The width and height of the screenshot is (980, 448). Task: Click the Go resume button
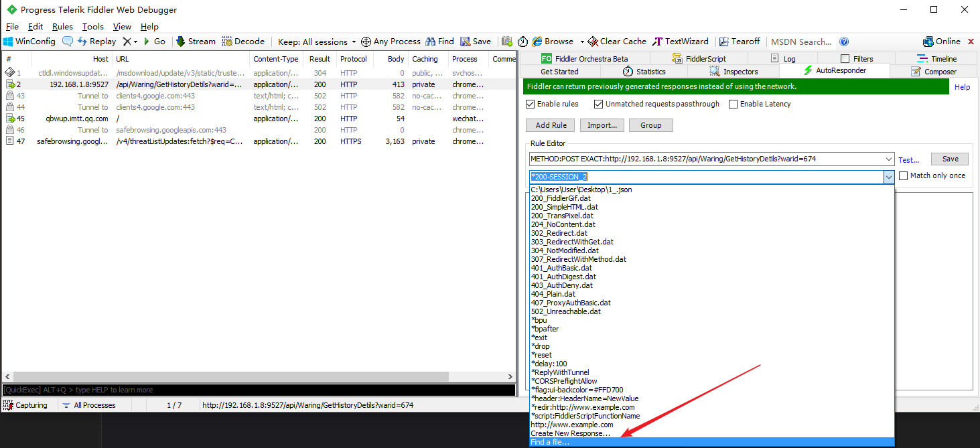click(154, 42)
